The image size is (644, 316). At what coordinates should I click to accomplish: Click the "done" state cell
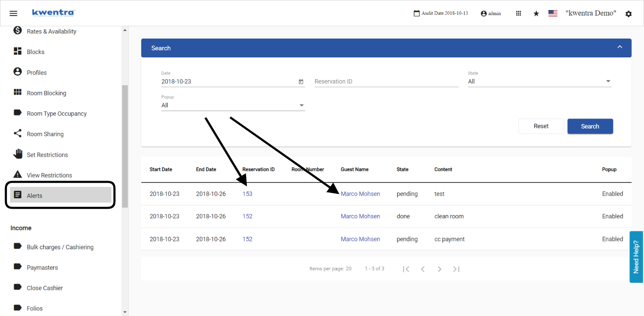point(403,216)
